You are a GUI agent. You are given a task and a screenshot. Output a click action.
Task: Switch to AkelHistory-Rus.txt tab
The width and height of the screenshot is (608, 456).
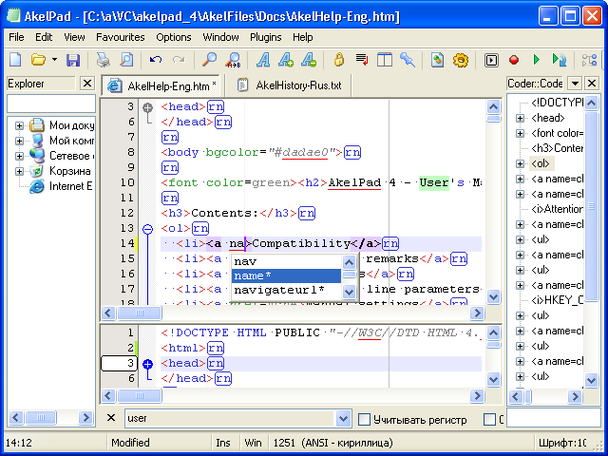[289, 86]
